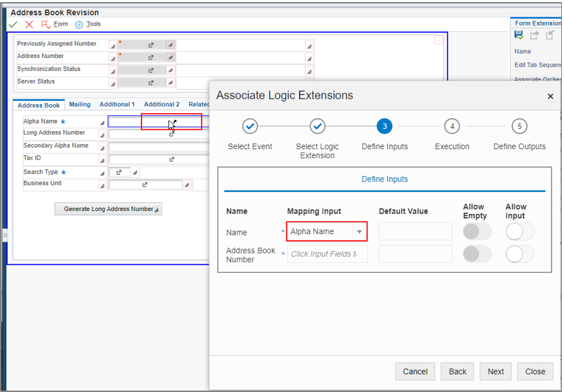
Task: Click the link icon inside Long Address Number field
Action: (172, 134)
